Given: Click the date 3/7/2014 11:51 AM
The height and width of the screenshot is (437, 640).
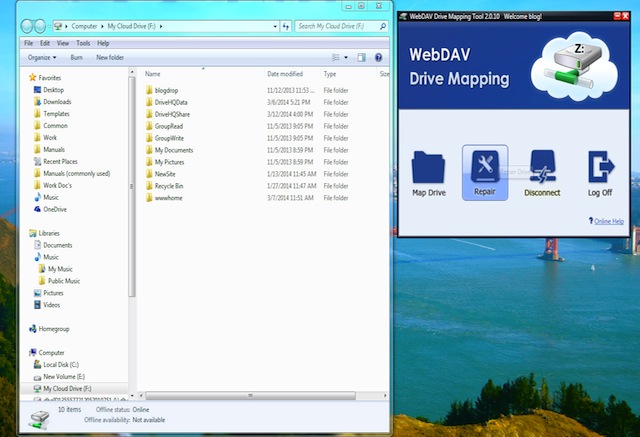Looking at the screenshot, I should tap(290, 198).
